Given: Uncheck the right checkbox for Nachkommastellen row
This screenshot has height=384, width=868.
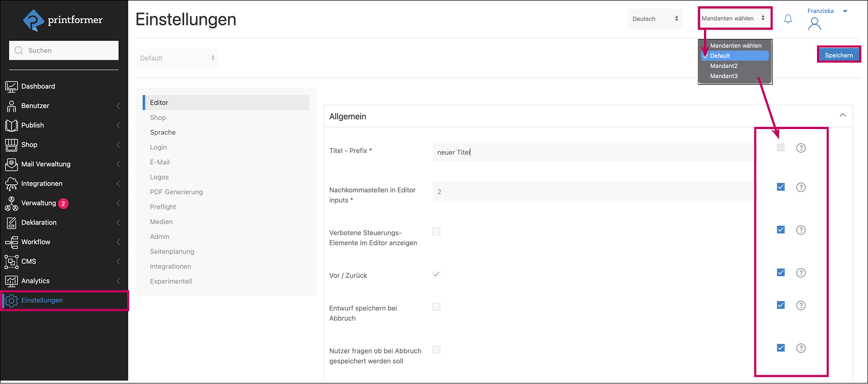Looking at the screenshot, I should [x=781, y=187].
